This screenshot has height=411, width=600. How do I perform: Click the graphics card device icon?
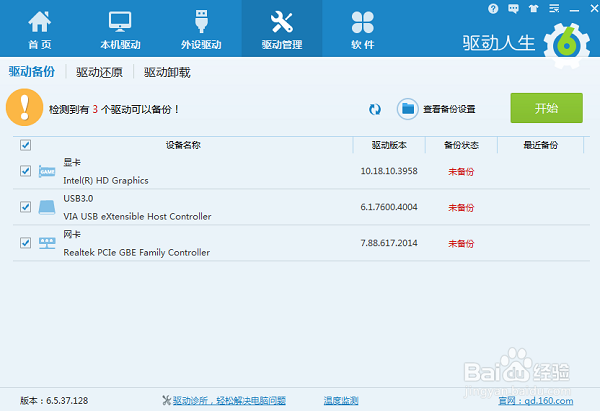click(47, 171)
